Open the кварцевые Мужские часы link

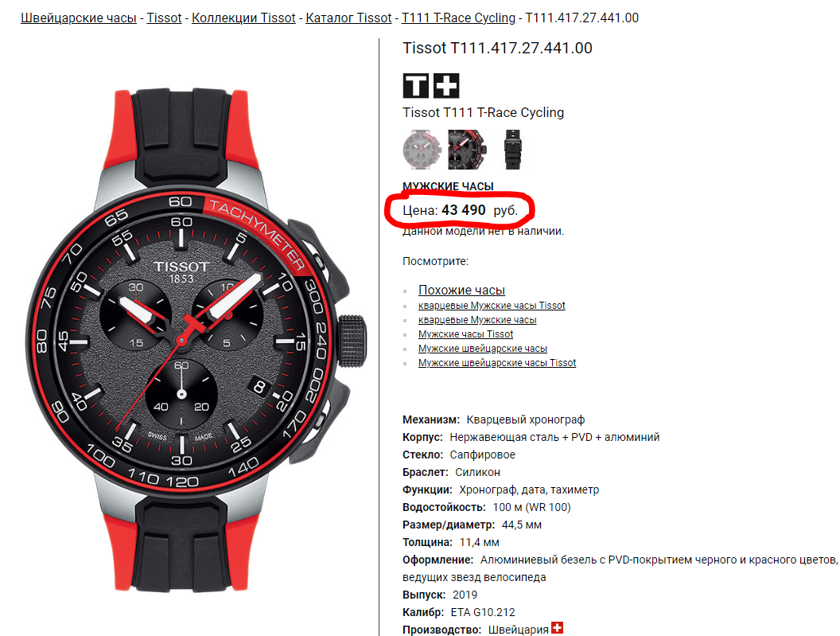coord(477,320)
